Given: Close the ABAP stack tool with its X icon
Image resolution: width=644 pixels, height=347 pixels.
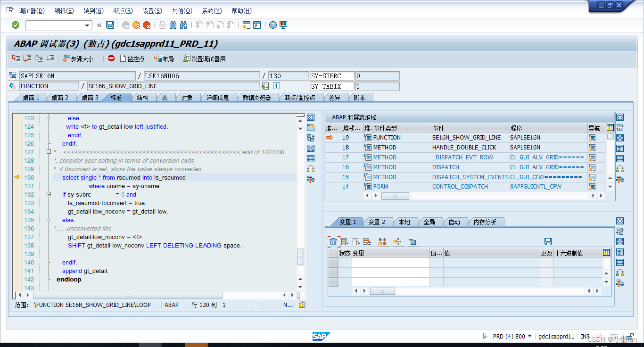Looking at the screenshot, I should [x=620, y=117].
